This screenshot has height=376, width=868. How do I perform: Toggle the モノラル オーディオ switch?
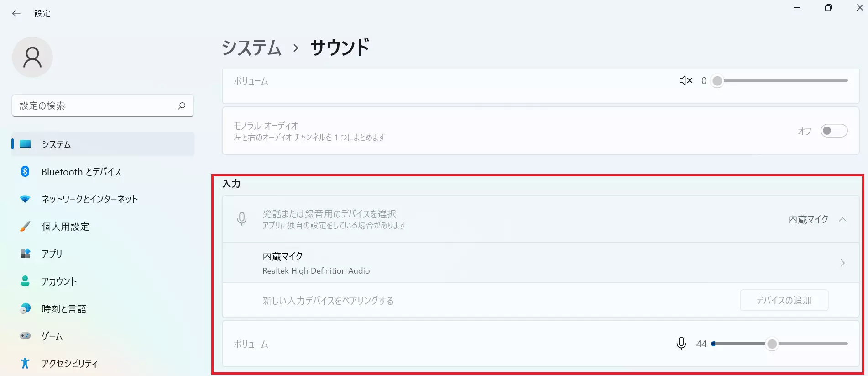click(x=834, y=131)
